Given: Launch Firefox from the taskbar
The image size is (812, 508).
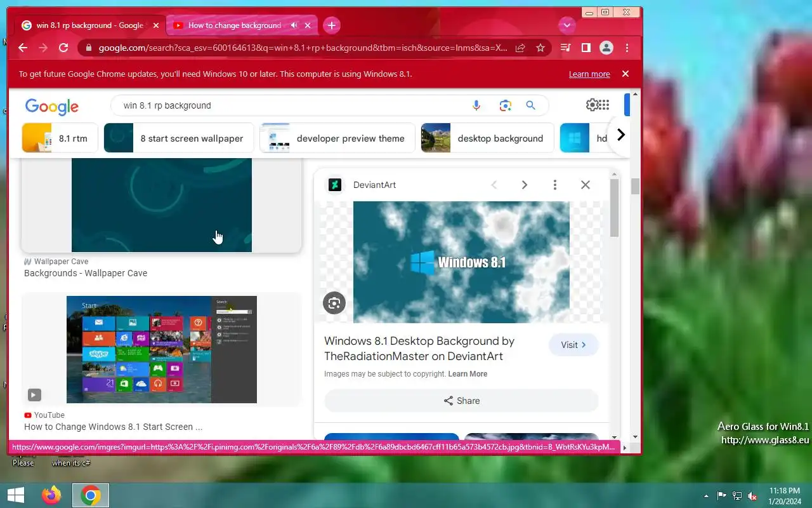Looking at the screenshot, I should pyautogui.click(x=51, y=495).
